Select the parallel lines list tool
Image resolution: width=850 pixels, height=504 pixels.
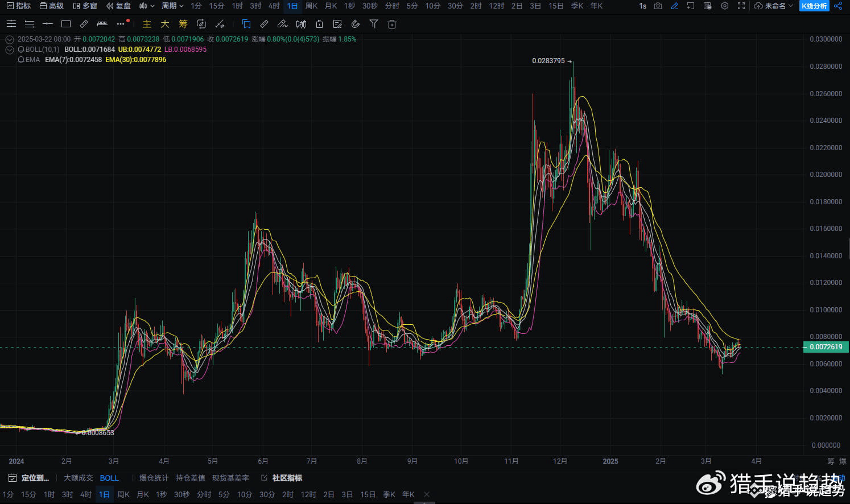[30, 24]
